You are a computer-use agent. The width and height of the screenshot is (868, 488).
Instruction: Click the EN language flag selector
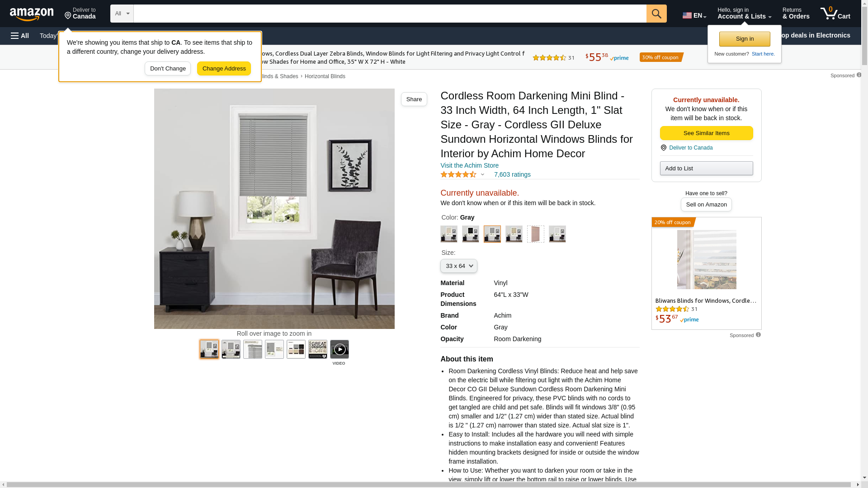(x=694, y=15)
